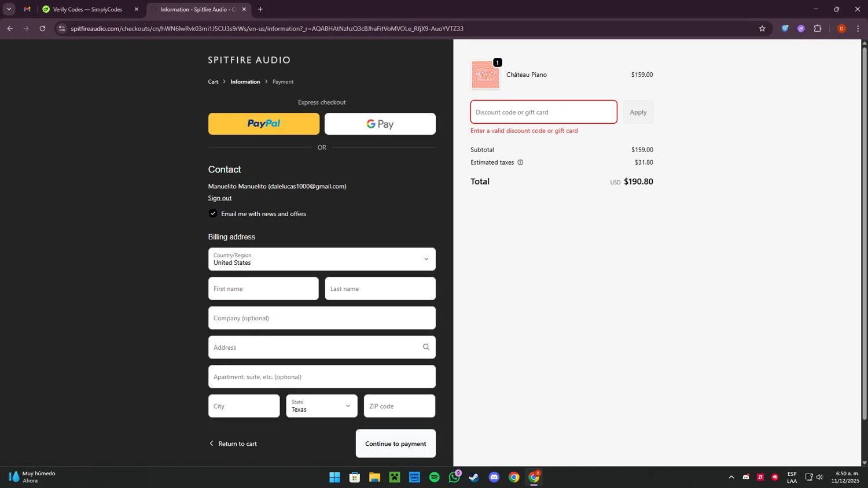Click the City field
This screenshot has height=488, width=868.
(x=244, y=406)
